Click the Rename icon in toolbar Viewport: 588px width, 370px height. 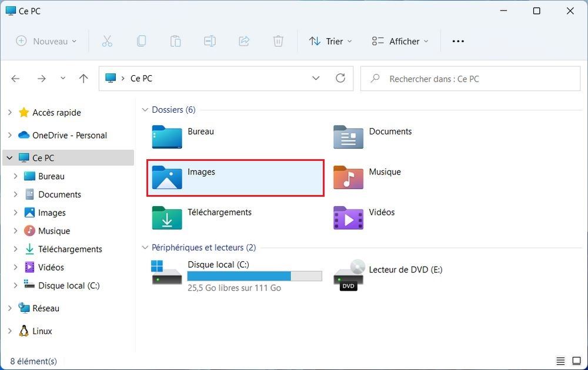coord(210,41)
